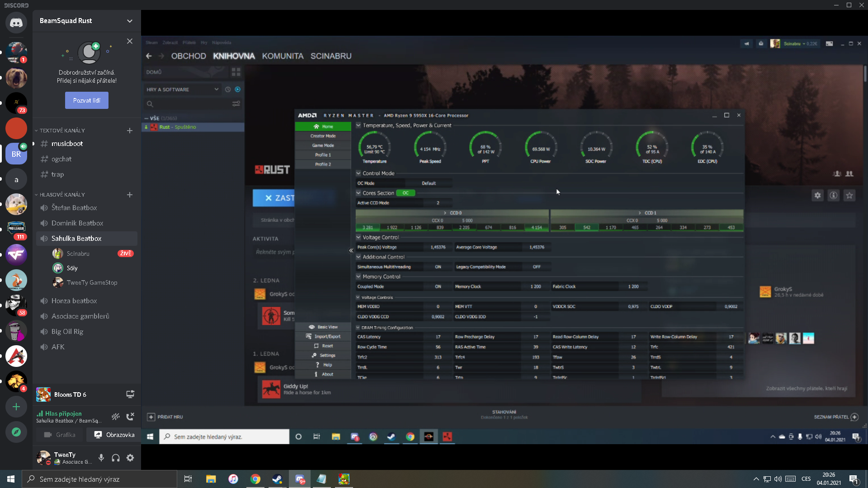This screenshot has width=868, height=488.
Task: Click the Windows taskbar search field
Action: 99,479
